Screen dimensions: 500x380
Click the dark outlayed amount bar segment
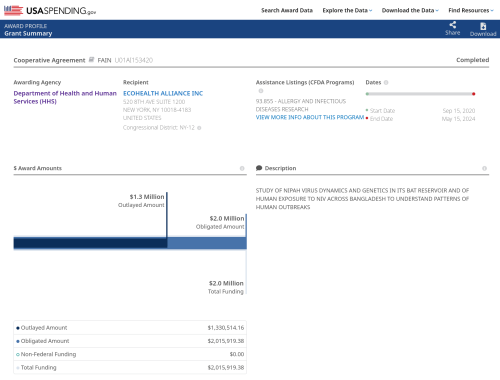90,243
